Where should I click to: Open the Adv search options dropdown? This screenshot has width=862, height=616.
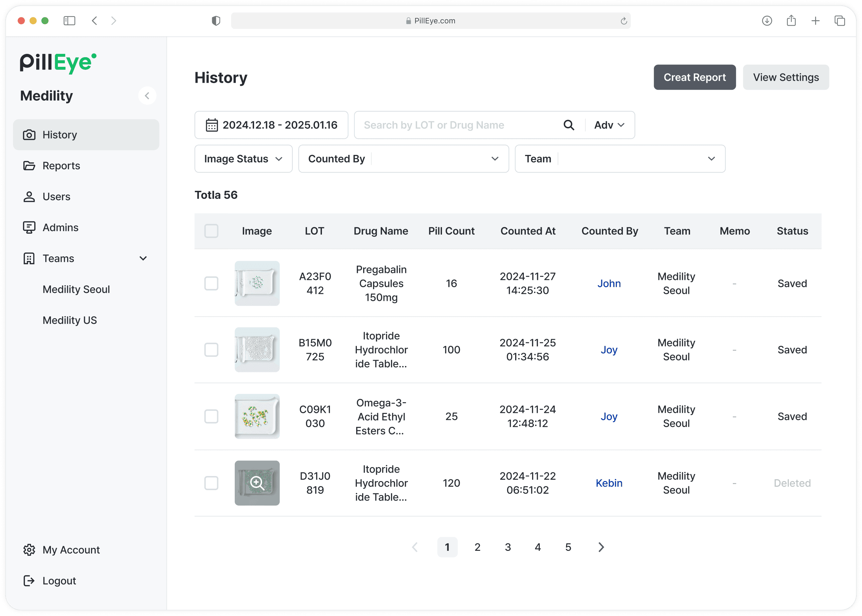coord(609,125)
